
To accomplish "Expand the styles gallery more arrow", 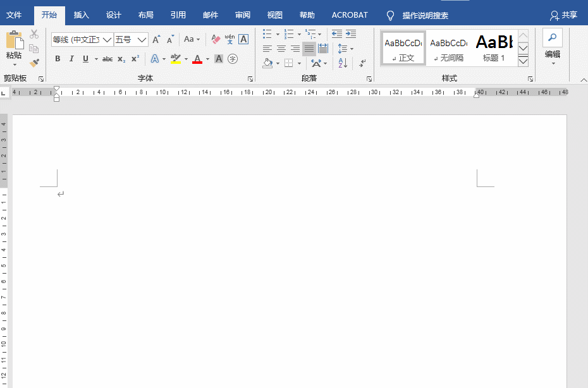I will [x=523, y=61].
